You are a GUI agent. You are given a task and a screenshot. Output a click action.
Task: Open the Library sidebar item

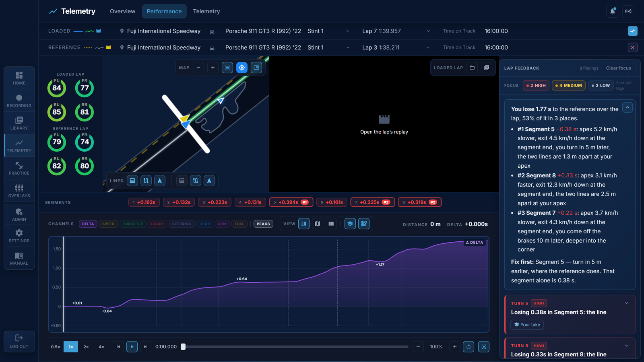(x=19, y=123)
